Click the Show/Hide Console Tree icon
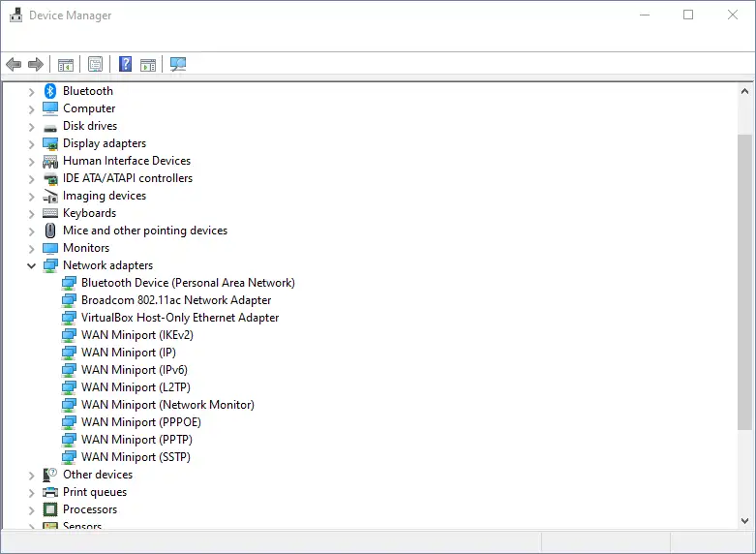Screen dimensions: 756x554 click(x=66, y=65)
